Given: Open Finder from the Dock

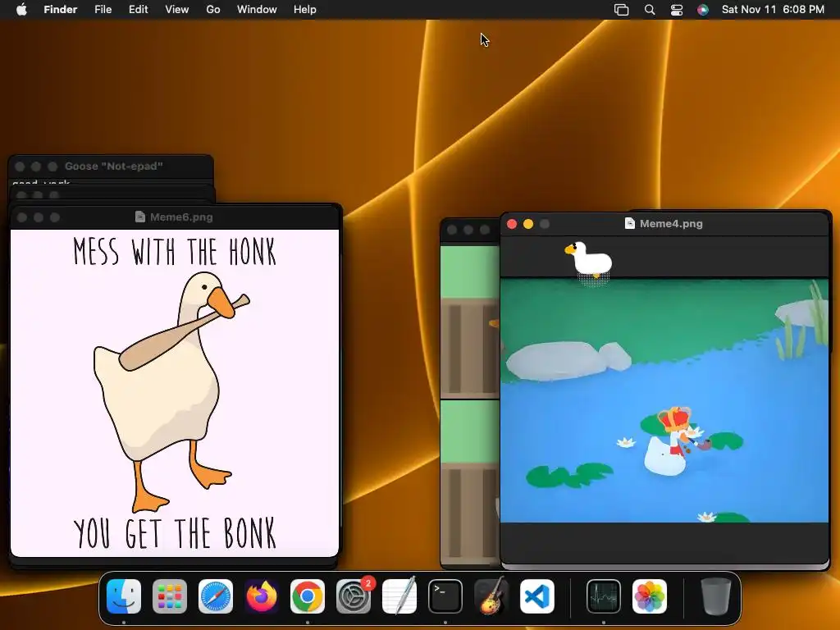Looking at the screenshot, I should [x=124, y=596].
